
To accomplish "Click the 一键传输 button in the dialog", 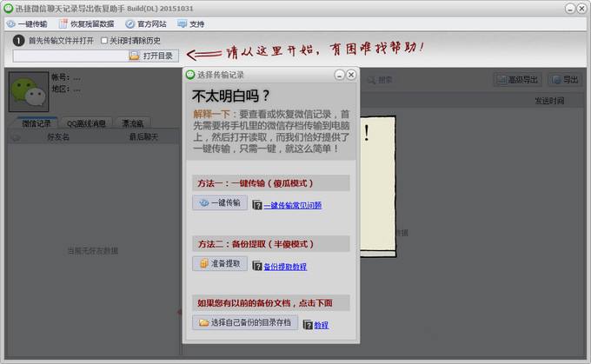I will pos(220,202).
